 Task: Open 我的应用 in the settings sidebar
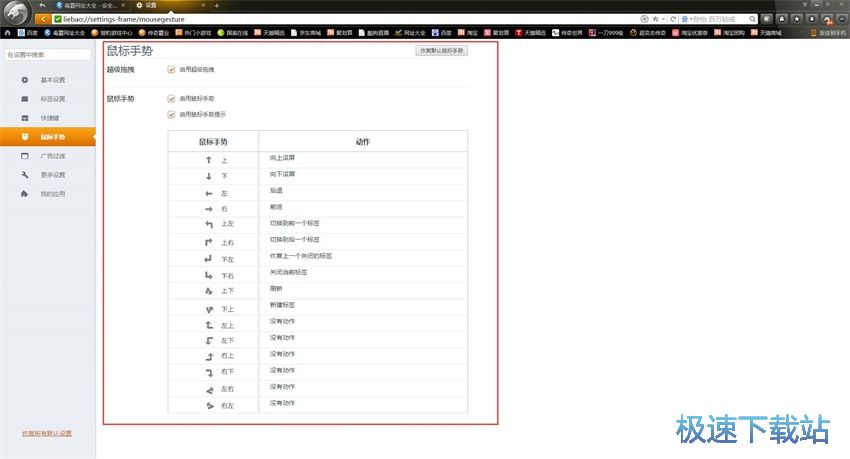pyautogui.click(x=48, y=193)
